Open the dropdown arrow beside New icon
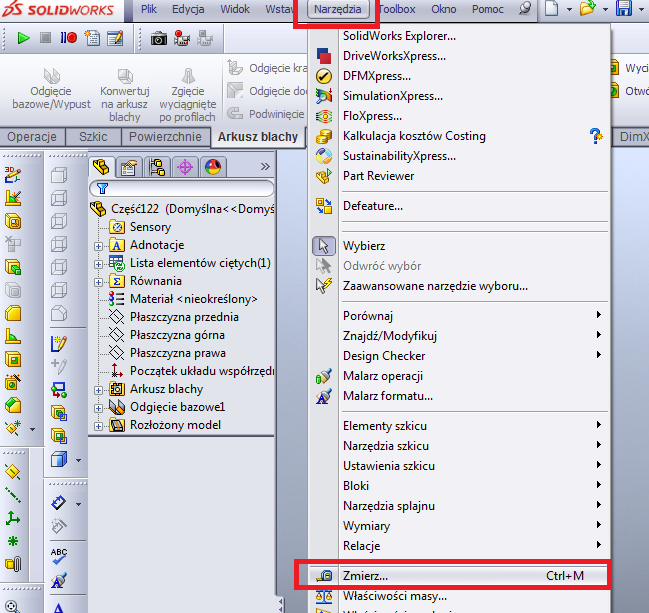 point(569,10)
